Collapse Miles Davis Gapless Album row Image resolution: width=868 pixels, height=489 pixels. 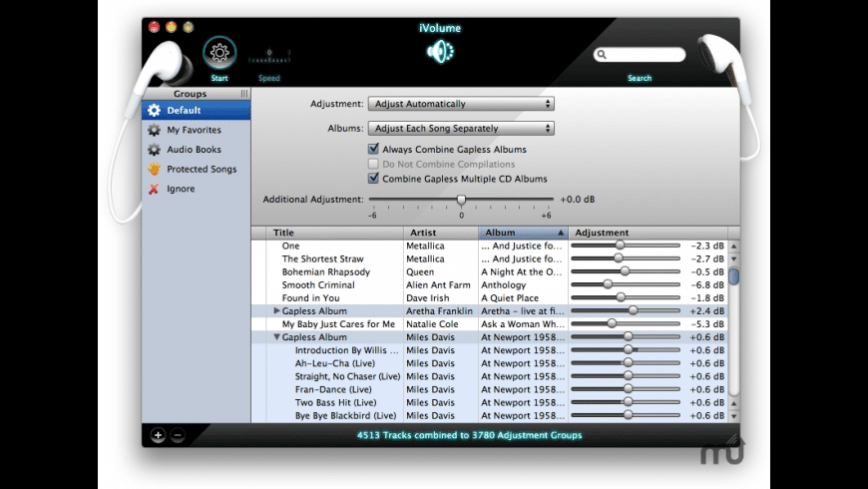tap(276, 336)
